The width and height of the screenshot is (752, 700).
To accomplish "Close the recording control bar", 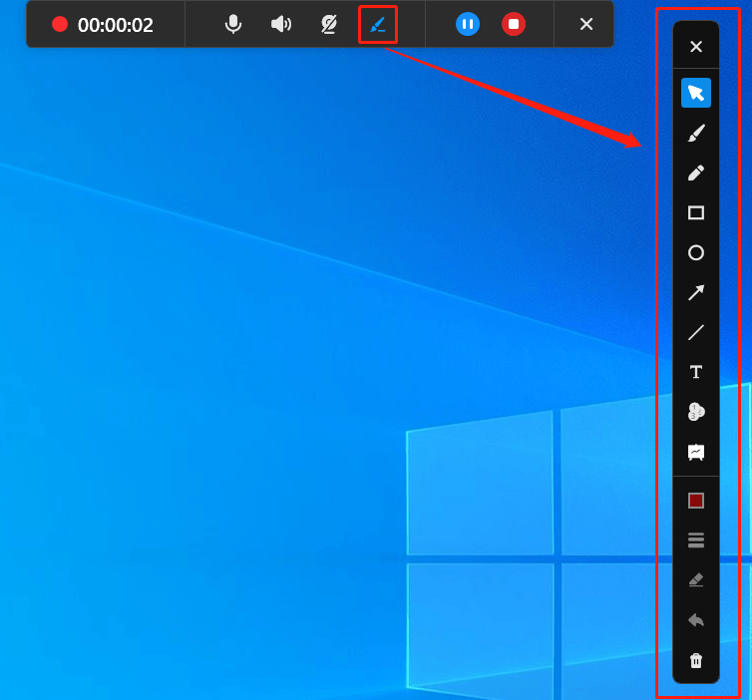I will [x=586, y=24].
